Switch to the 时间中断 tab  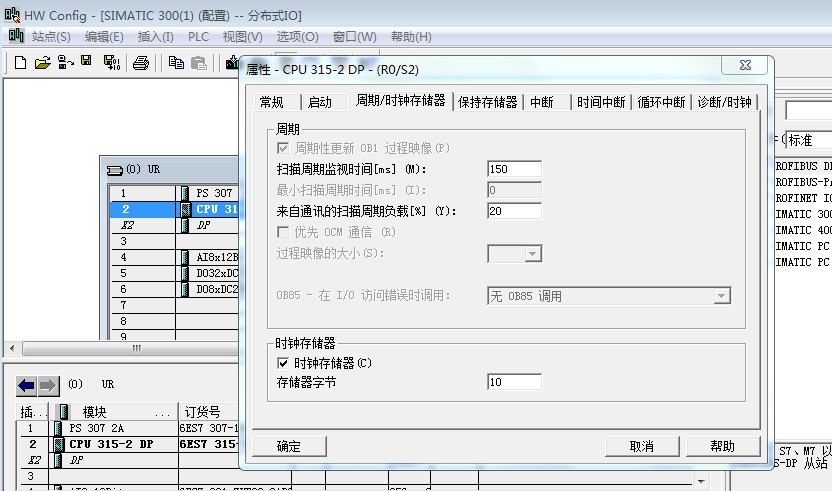click(601, 102)
